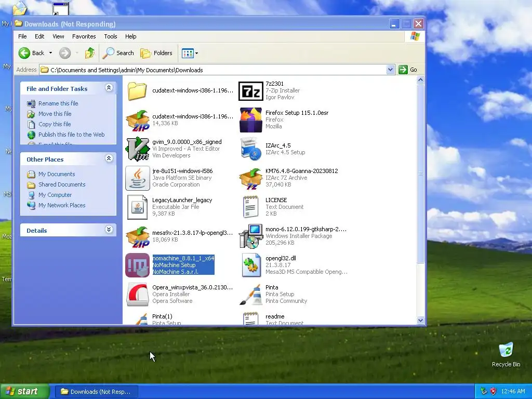This screenshot has width=532, height=399.
Task: Click Move this file link
Action: [x=55, y=114]
